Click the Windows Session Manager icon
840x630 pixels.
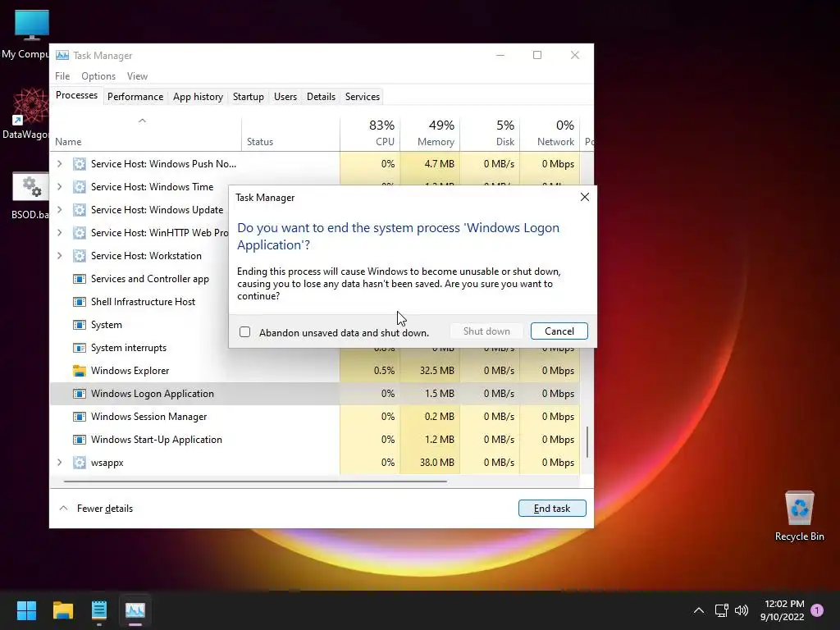click(x=80, y=417)
